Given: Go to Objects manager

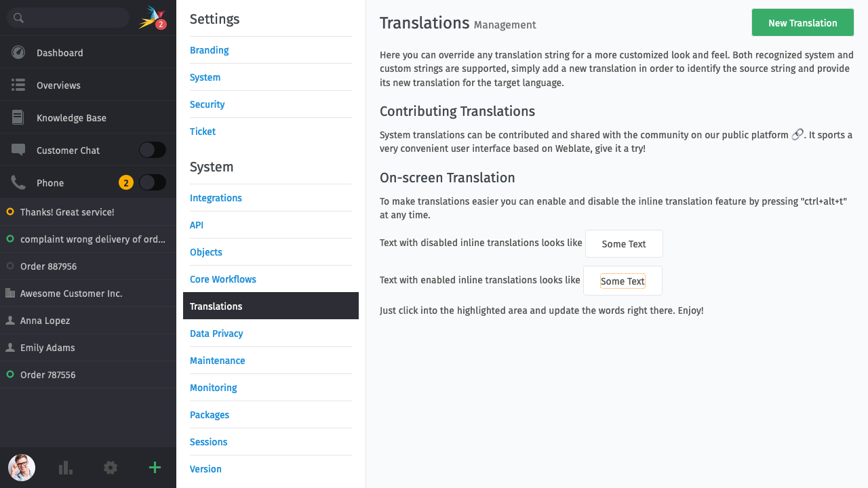Looking at the screenshot, I should point(206,252).
